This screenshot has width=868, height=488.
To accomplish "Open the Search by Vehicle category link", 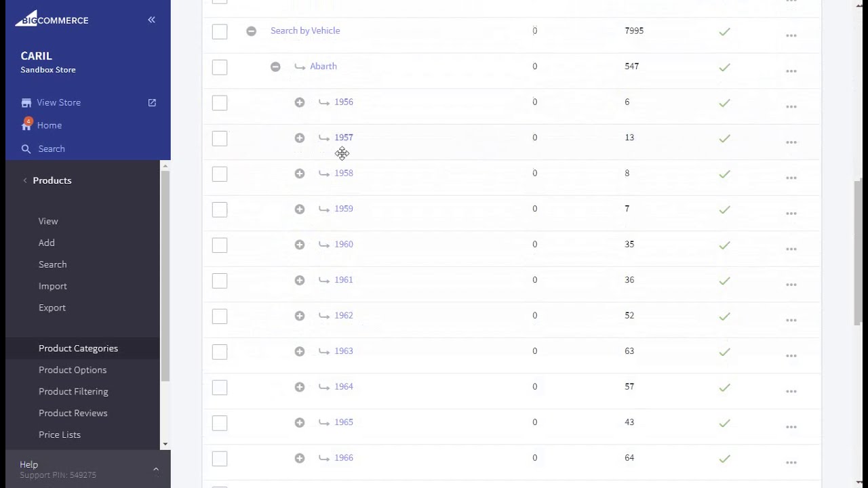I will (x=305, y=30).
